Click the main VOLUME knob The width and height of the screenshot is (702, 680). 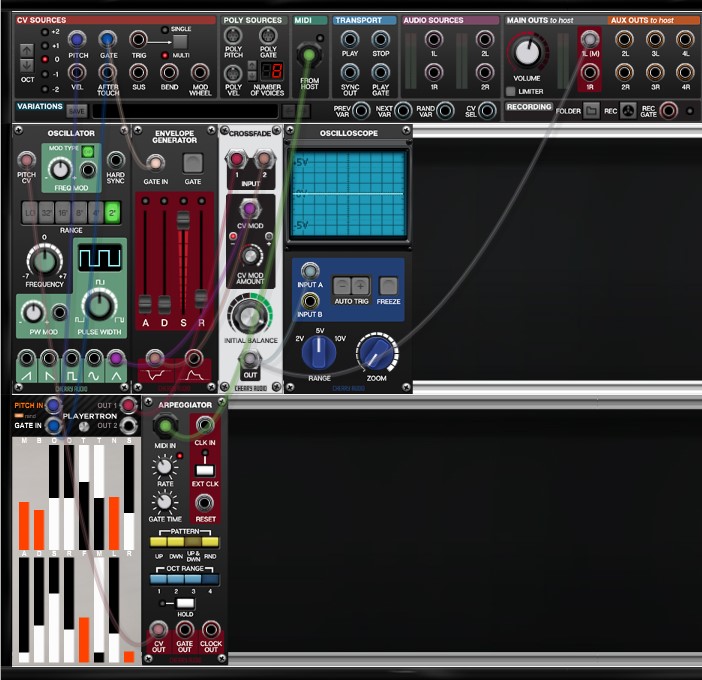click(528, 52)
